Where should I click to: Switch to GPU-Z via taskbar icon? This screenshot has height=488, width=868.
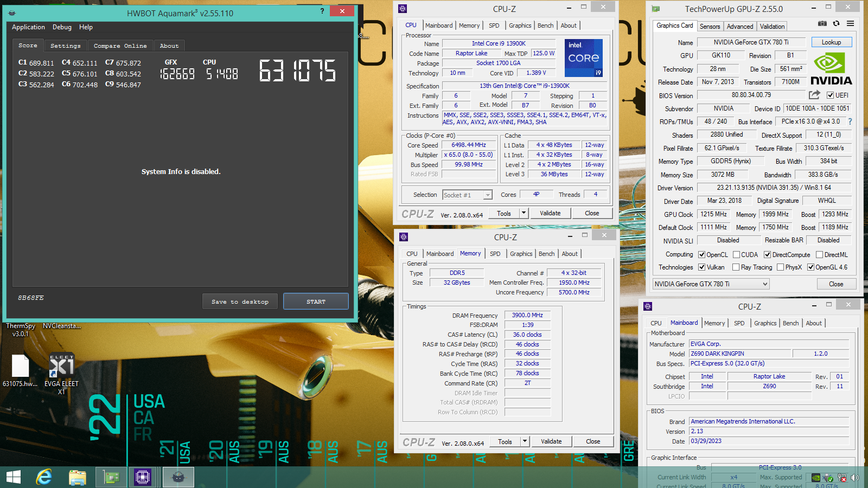(x=111, y=477)
